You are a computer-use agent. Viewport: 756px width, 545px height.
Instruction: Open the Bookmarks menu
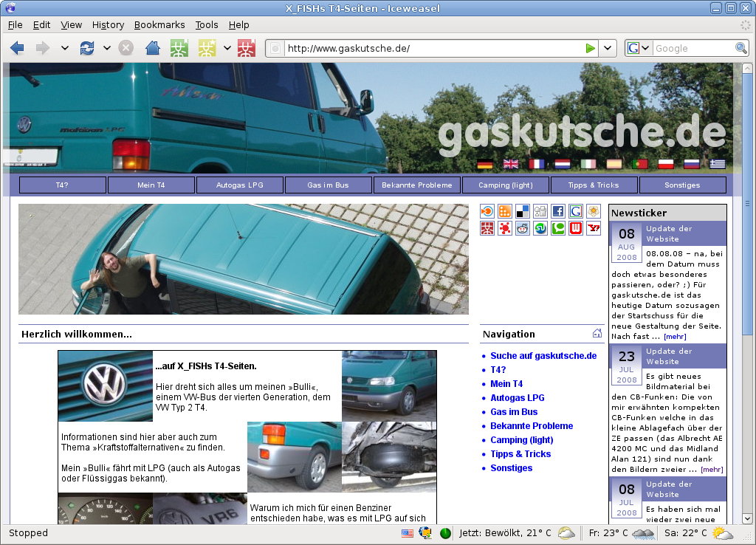pos(159,24)
